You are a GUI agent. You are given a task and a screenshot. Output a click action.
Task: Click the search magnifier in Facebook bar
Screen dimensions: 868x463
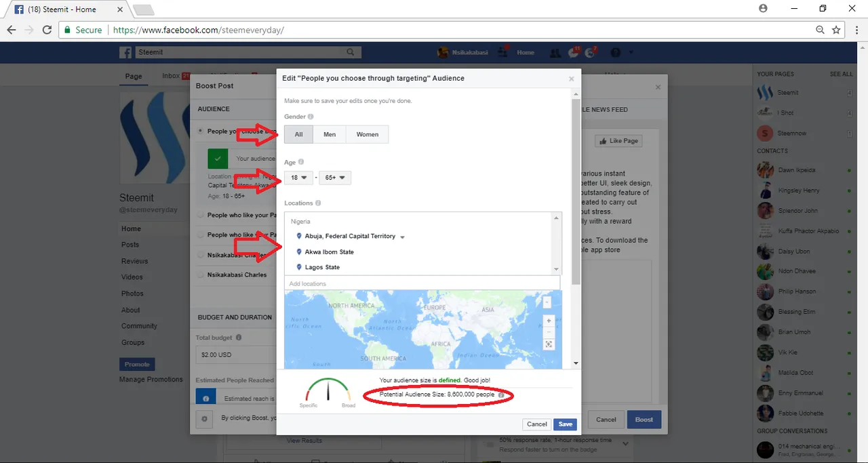351,52
